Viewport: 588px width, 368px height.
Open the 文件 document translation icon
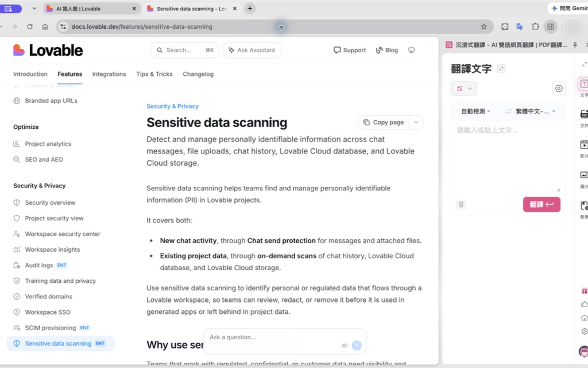coord(583,114)
